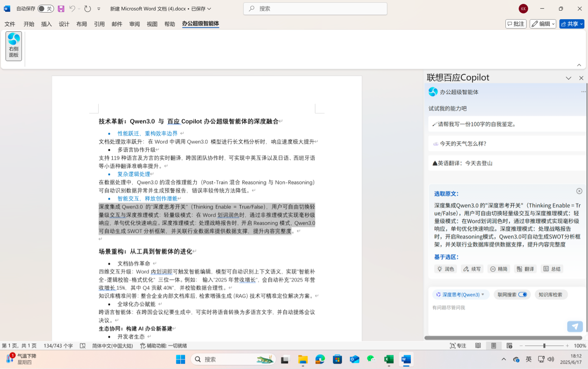This screenshot has width=588, height=369.
Task: Switch to the 插入 Insert tab
Action: [x=47, y=24]
